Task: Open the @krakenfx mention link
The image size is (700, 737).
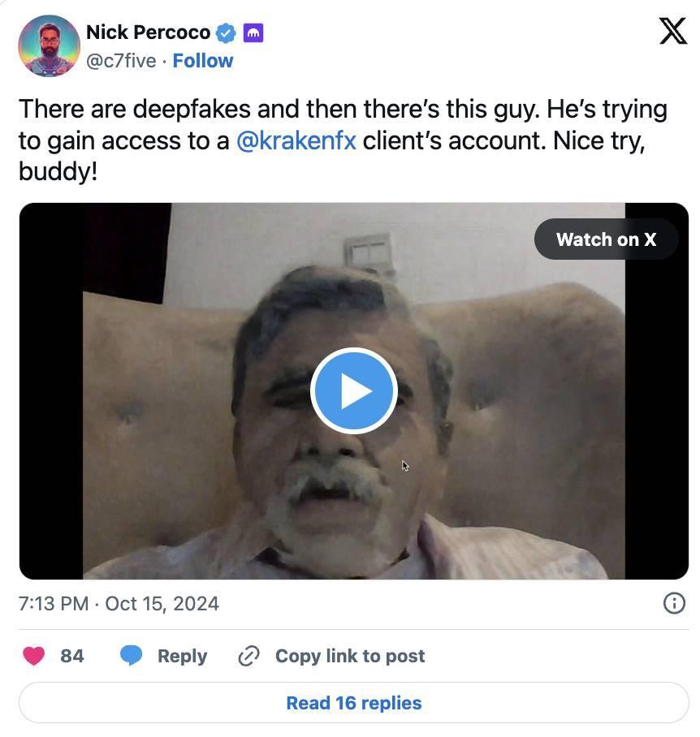Action: pyautogui.click(x=296, y=140)
